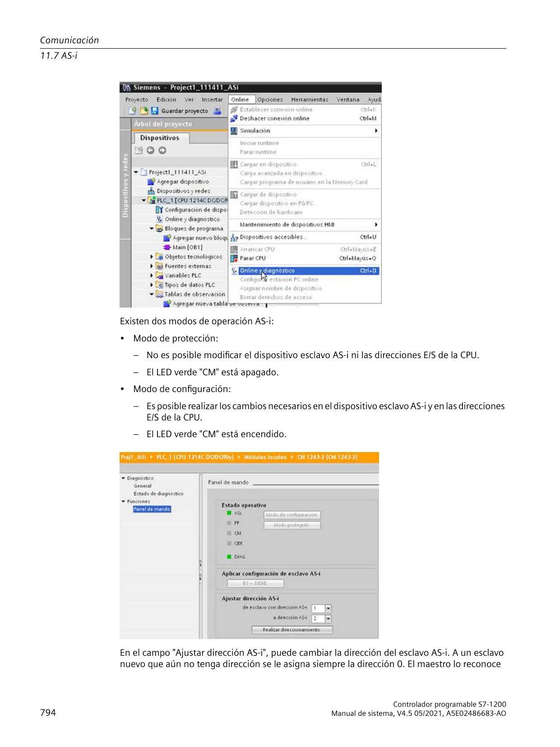The width and height of the screenshot is (560, 747).
Task: Click the Simulación menu entry icon
Action: pyautogui.click(x=234, y=131)
